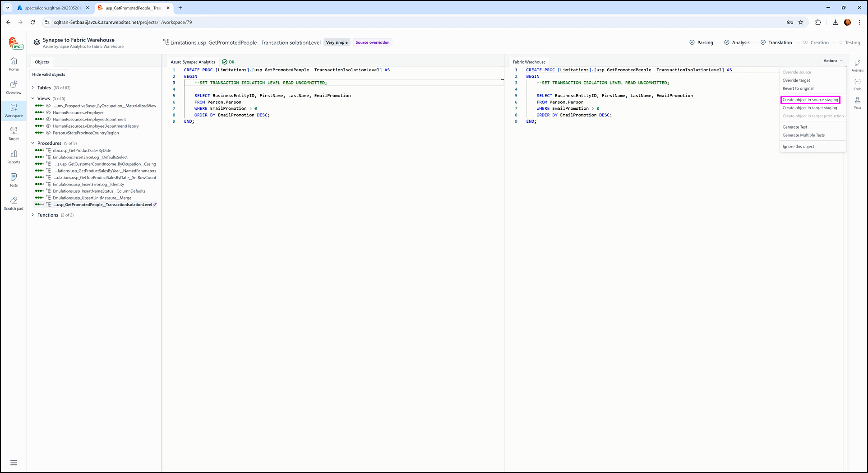The width and height of the screenshot is (868, 473).
Task: Select HumanResources.vEmployeeDepartment view
Action: coord(89,120)
